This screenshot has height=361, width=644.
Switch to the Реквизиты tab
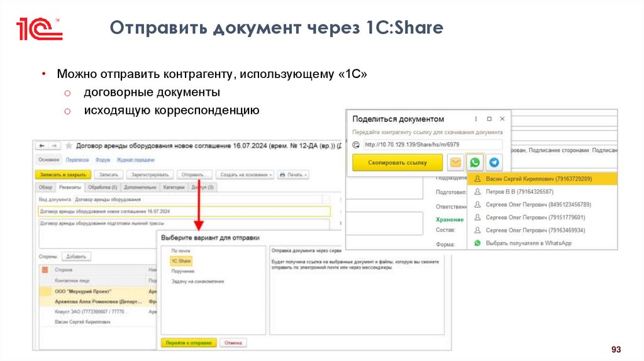click(69, 187)
